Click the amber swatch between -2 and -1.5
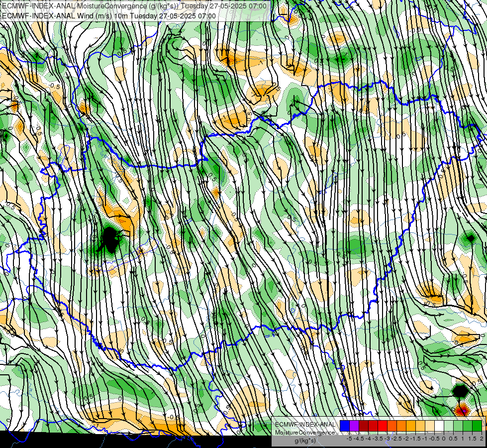The image size is (487, 448). point(411,426)
